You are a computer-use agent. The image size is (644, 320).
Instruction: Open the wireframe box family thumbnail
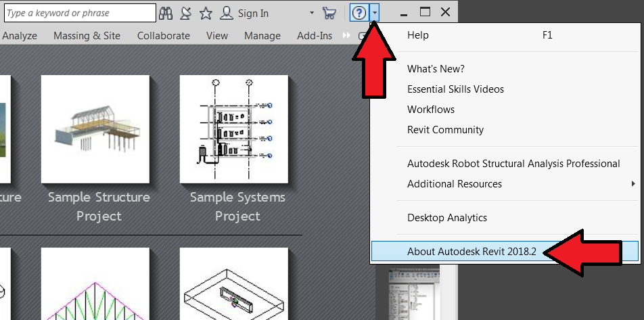234,283
